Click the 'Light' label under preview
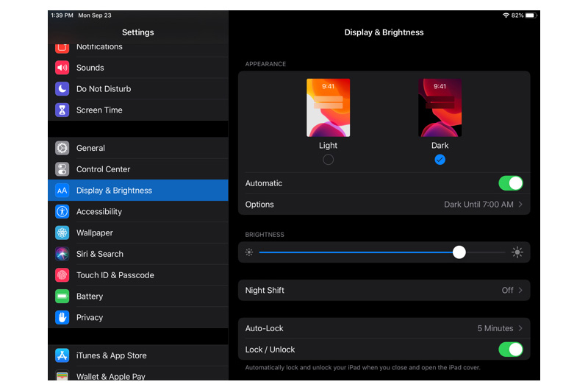 (x=328, y=145)
